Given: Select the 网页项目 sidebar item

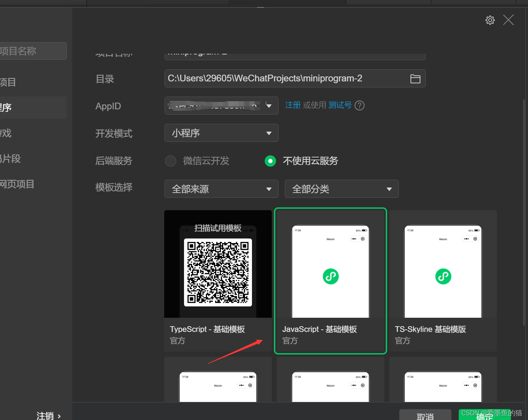Looking at the screenshot, I should pos(33,184).
